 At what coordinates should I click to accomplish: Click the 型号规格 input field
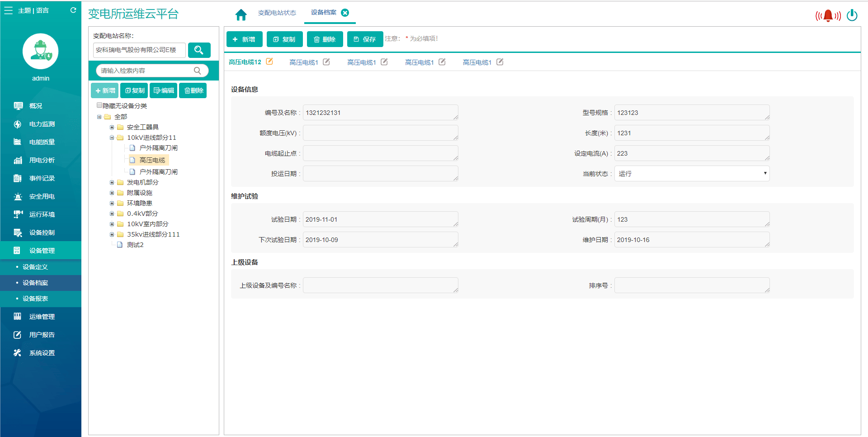click(x=692, y=113)
